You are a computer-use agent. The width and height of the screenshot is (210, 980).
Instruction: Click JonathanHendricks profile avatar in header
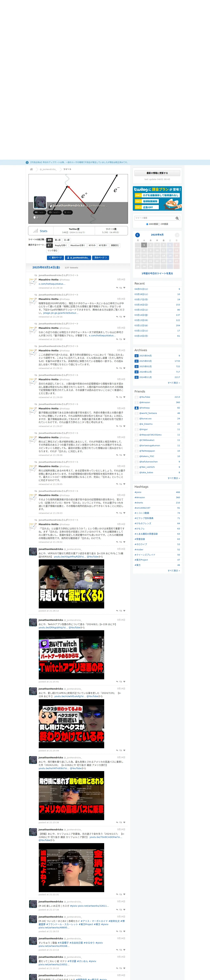pyautogui.click(x=40, y=202)
